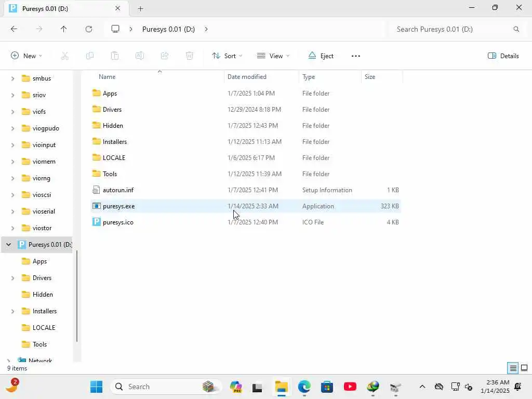Expand the chevron after Puresys 0.01 (D:) in address bar
The width and height of the screenshot is (532, 399).
click(206, 29)
